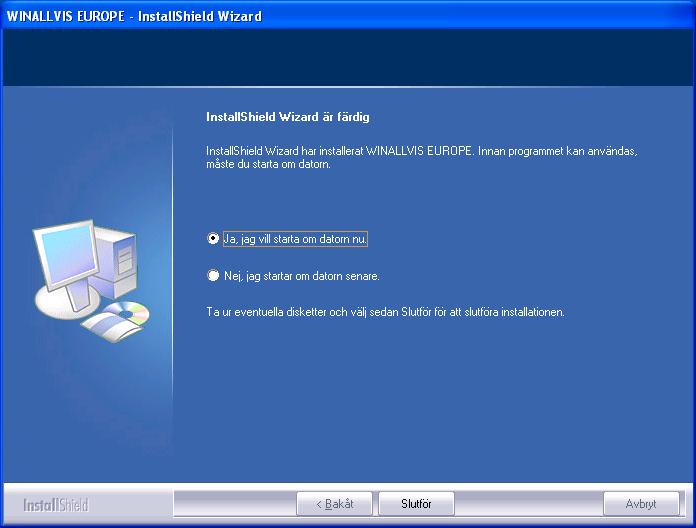This screenshot has height=528, width=696.
Task: Click the Slutför button
Action: tap(416, 504)
